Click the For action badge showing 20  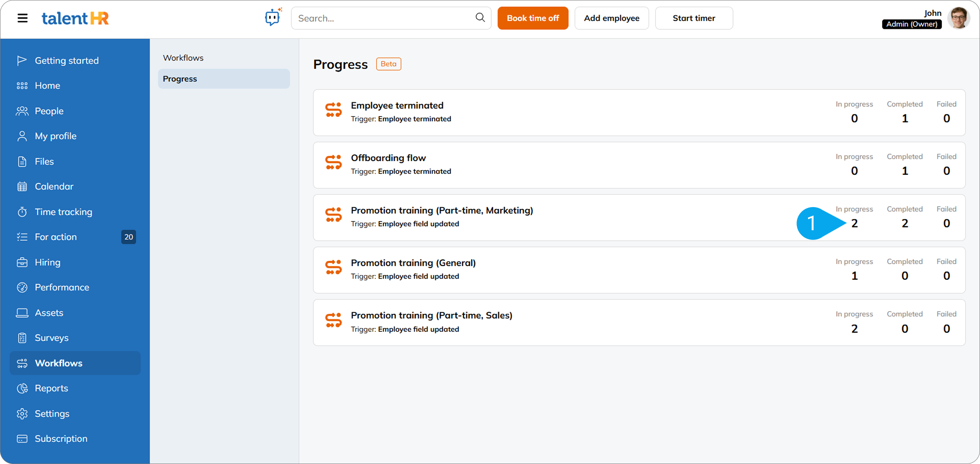click(129, 237)
